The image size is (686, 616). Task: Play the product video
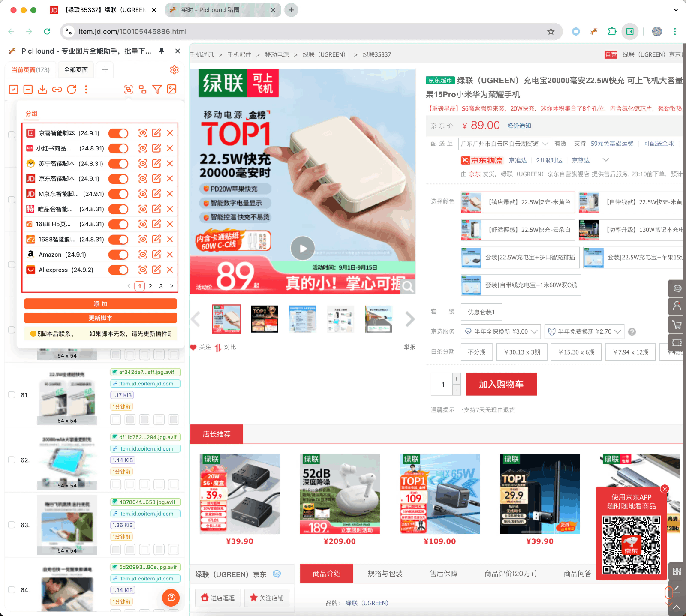click(303, 248)
